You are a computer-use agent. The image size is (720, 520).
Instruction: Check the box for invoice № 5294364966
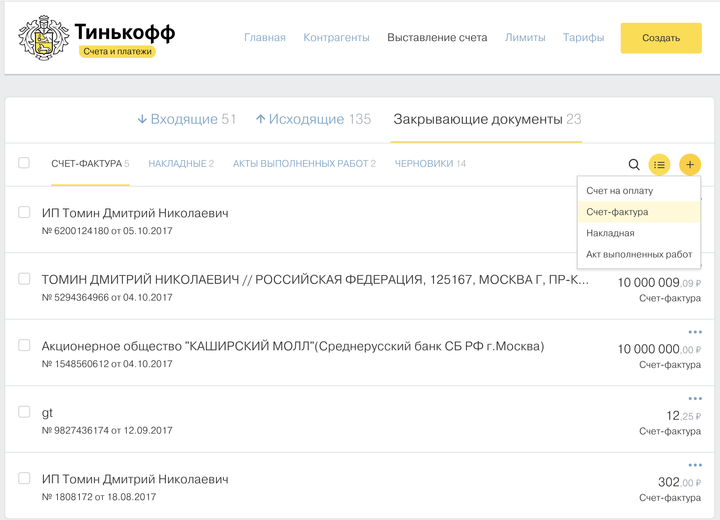coord(24,279)
